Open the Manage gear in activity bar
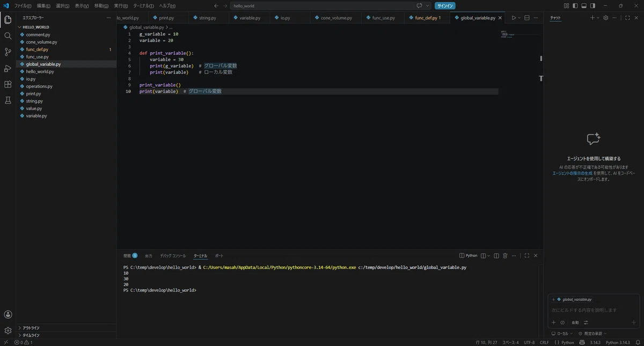This screenshot has width=644, height=346. (8, 330)
